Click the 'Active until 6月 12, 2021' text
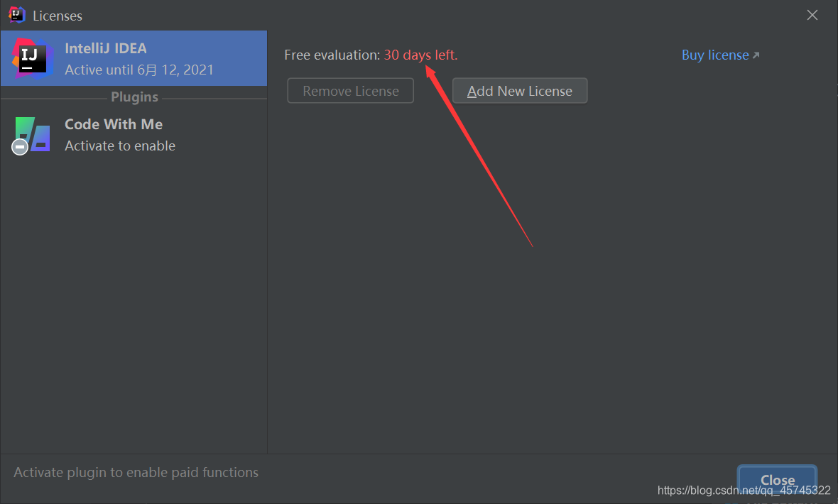 (x=139, y=70)
